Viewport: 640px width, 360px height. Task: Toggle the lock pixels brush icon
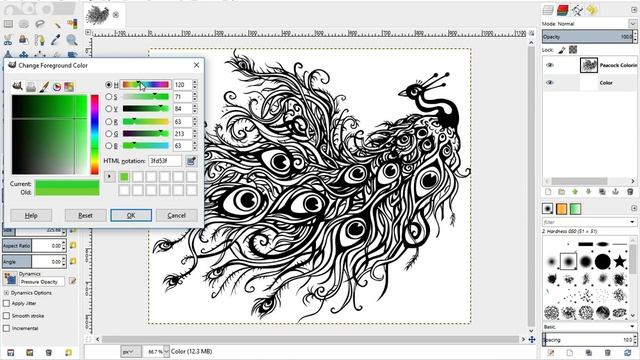562,50
